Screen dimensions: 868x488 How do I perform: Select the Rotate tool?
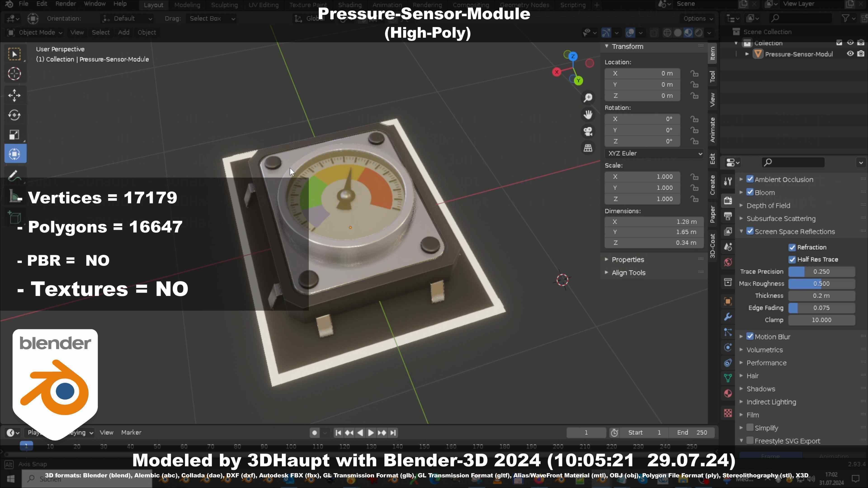click(x=14, y=115)
